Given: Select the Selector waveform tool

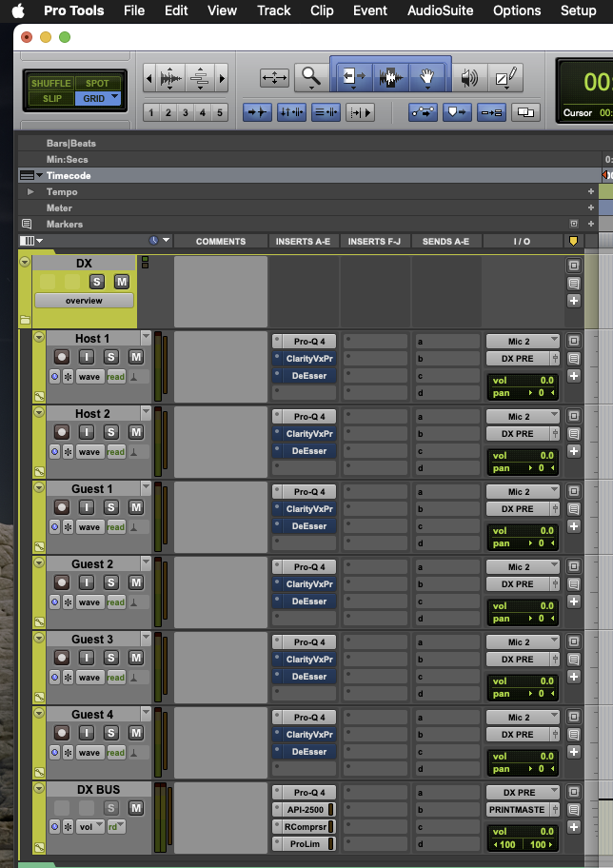Looking at the screenshot, I should click(391, 77).
